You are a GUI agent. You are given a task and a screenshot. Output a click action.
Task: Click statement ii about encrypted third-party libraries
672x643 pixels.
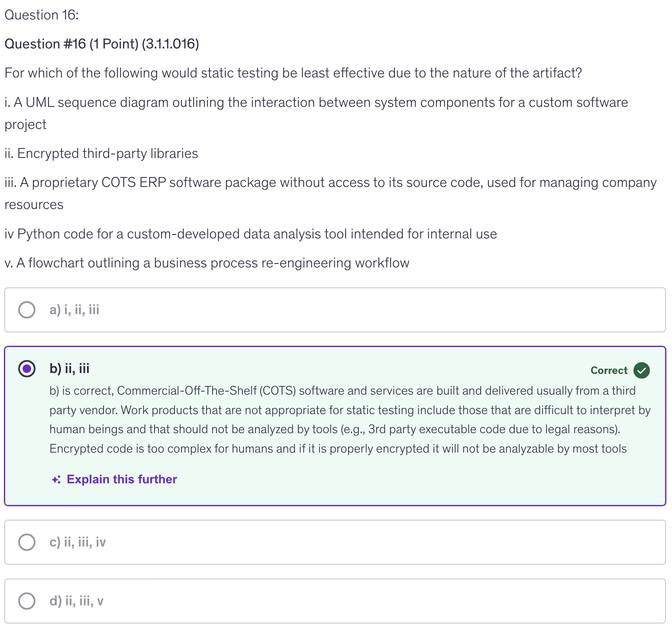tap(101, 154)
